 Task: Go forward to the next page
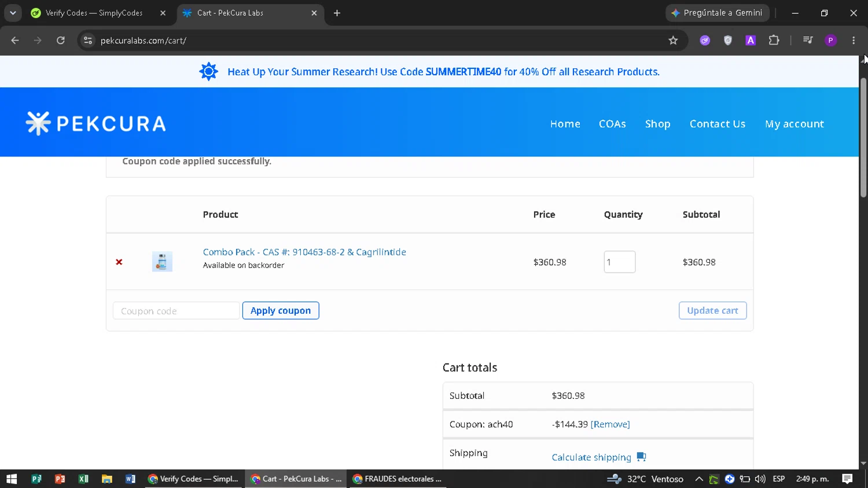(38, 41)
